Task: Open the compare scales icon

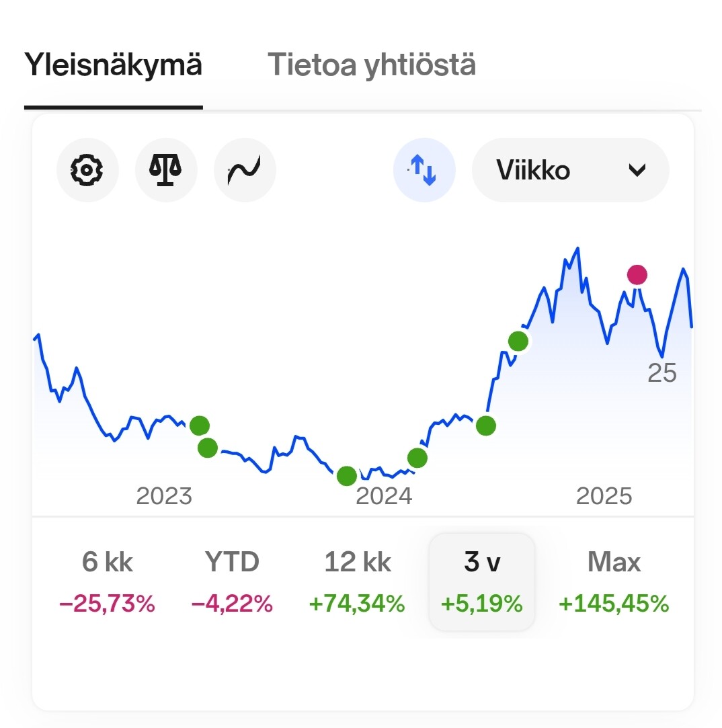Action: click(x=166, y=170)
